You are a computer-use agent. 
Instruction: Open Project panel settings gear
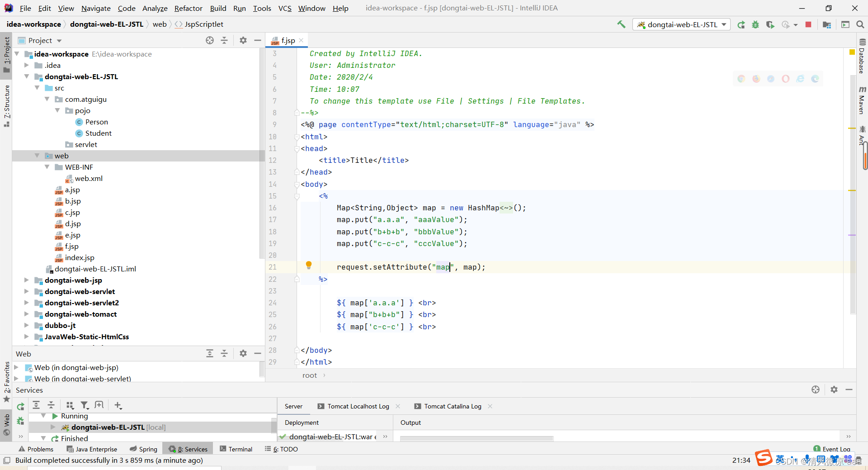point(243,40)
